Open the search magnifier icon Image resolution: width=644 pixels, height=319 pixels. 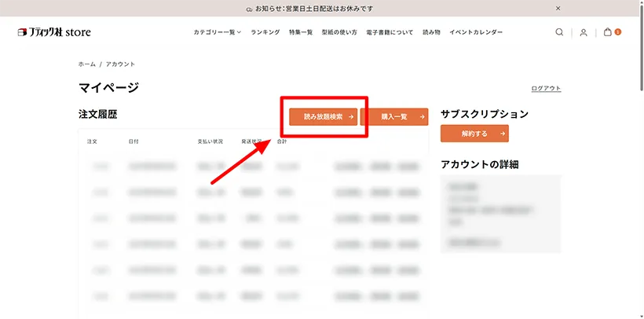[x=559, y=32]
